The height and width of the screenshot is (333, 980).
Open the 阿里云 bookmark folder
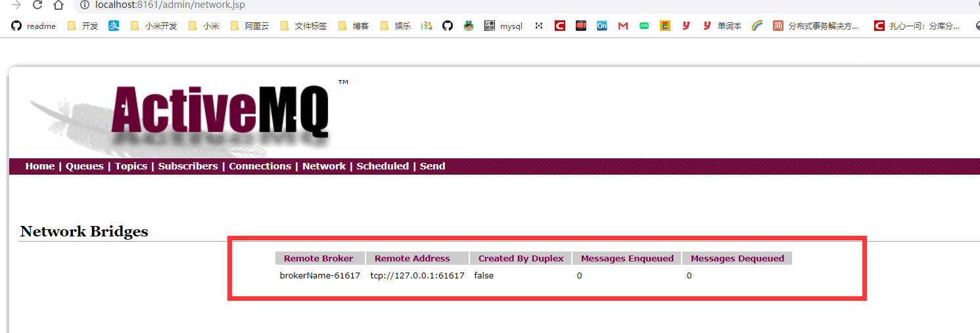pyautogui.click(x=250, y=26)
